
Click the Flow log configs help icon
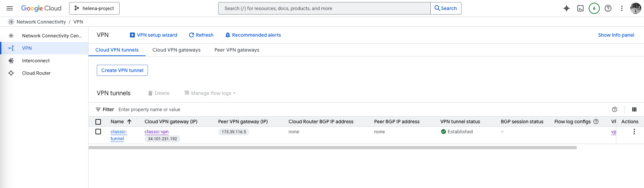tap(596, 122)
